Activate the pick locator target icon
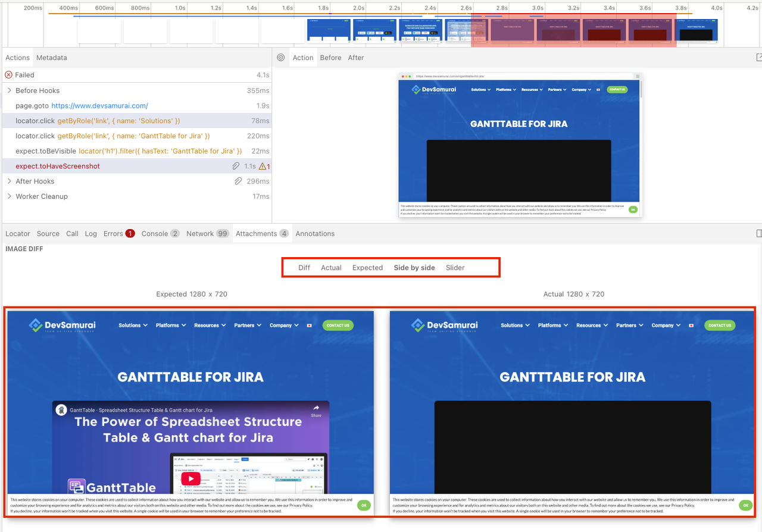This screenshot has height=532, width=762. (x=281, y=58)
